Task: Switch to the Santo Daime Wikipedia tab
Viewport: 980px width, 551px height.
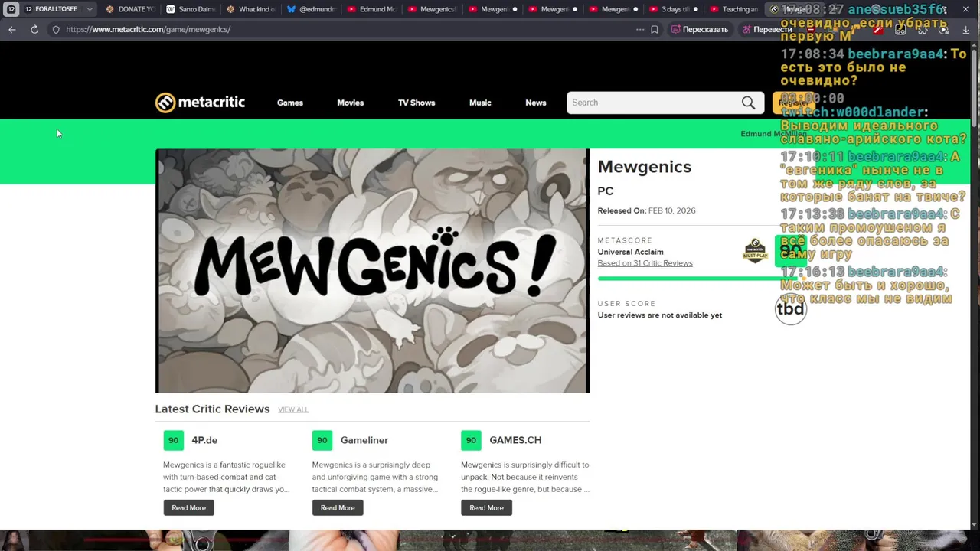Action: tap(191, 9)
